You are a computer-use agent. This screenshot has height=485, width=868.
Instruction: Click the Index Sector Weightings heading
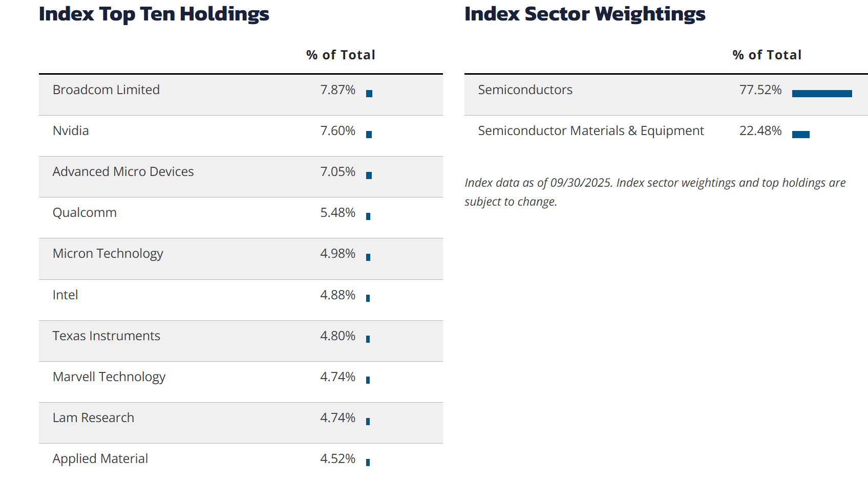tap(584, 14)
